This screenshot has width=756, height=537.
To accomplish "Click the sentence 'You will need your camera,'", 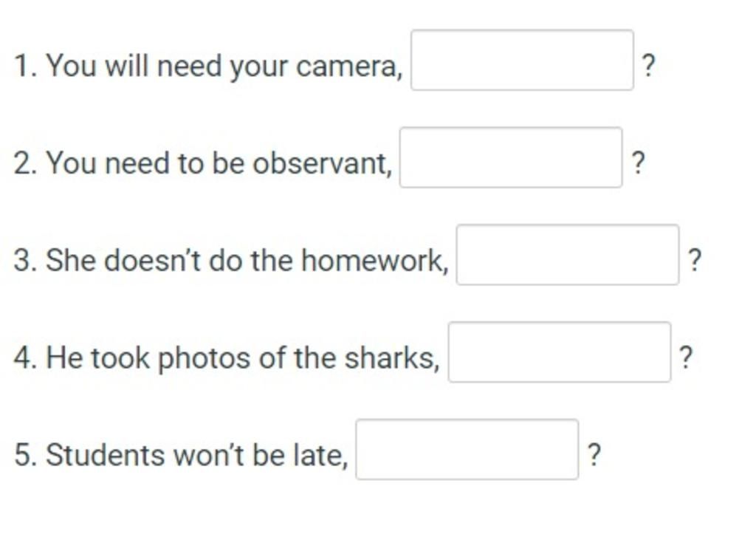I will tap(224, 66).
